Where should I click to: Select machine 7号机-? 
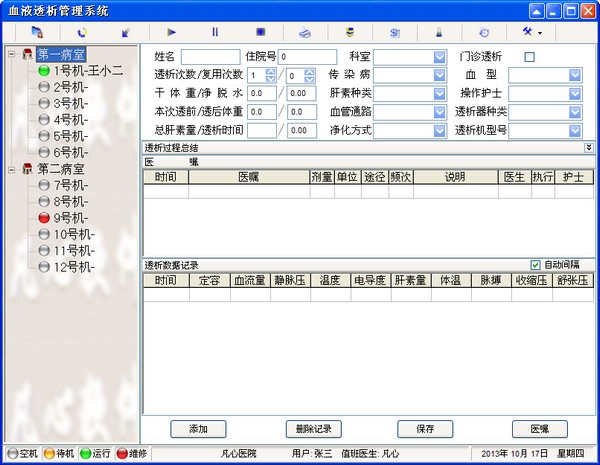point(64,185)
